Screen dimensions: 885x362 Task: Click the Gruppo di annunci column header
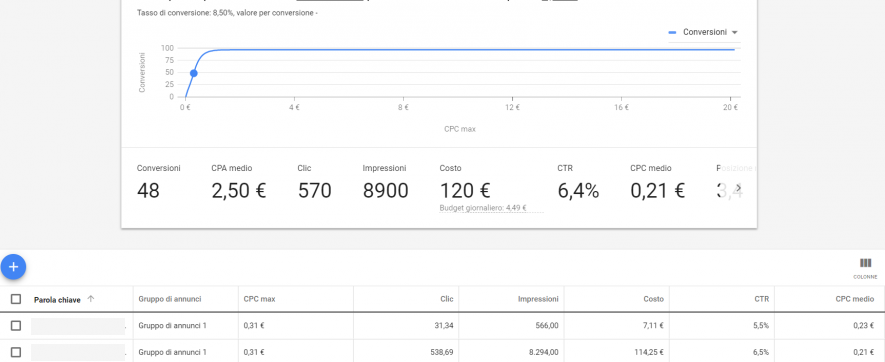tap(170, 299)
